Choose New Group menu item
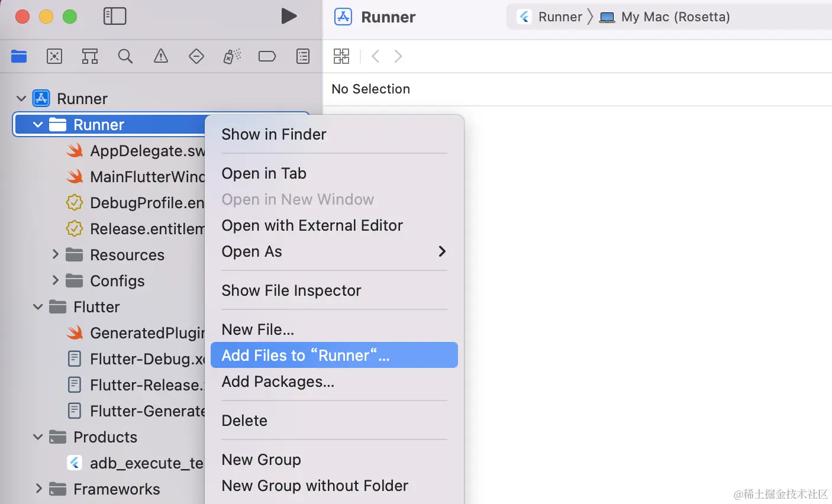 (x=334, y=460)
